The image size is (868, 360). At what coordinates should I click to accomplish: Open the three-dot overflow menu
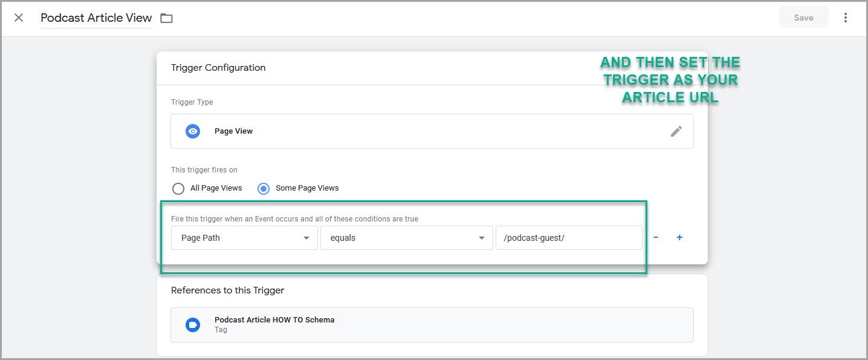click(845, 17)
